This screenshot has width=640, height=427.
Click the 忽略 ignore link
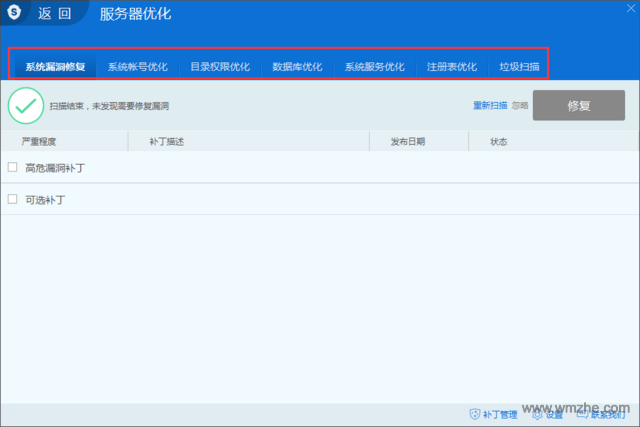coord(520,106)
